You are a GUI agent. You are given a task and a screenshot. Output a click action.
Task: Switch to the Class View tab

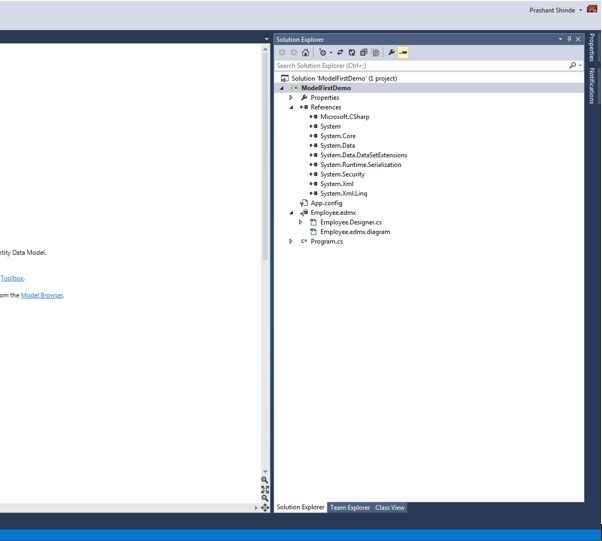[390, 508]
